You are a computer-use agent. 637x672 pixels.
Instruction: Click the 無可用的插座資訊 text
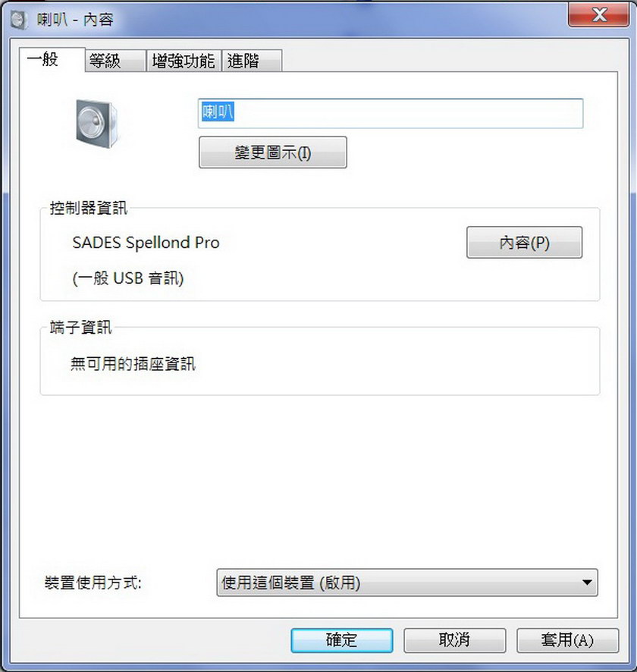pyautogui.click(x=133, y=364)
